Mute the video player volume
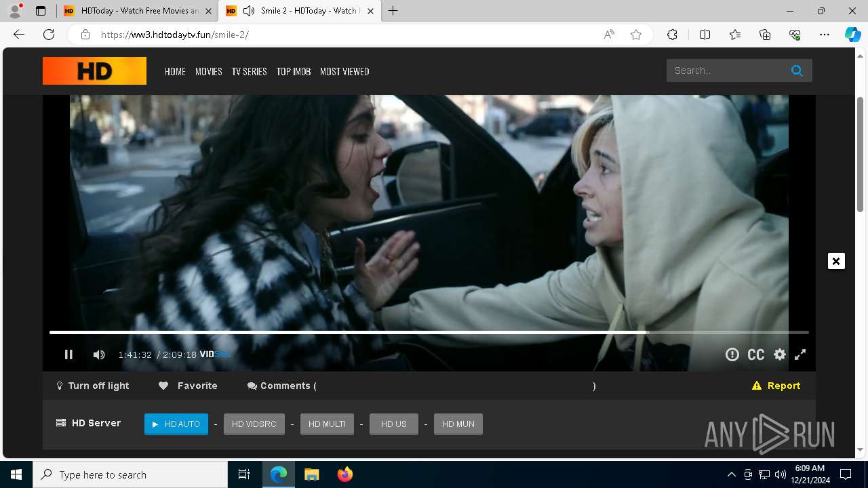 99,354
